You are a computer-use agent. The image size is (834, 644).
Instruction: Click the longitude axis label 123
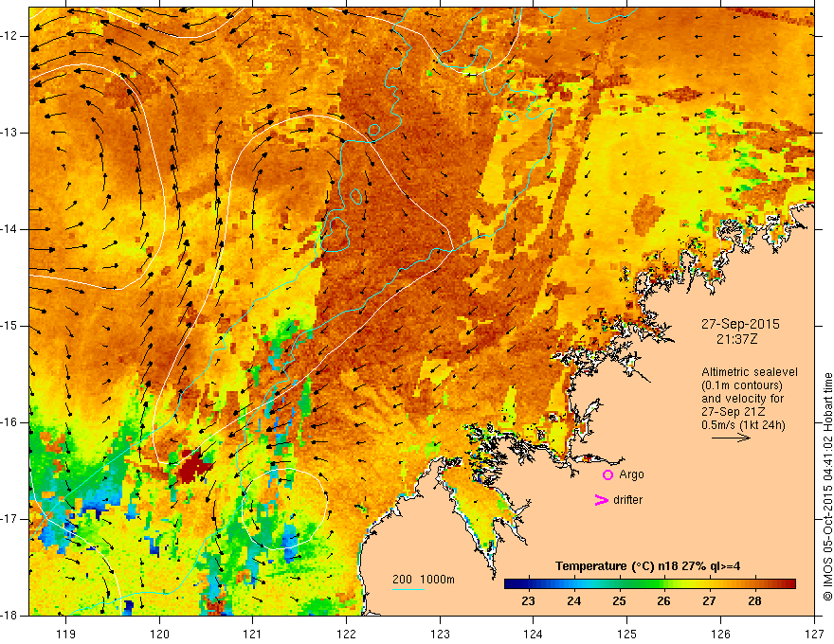(440, 634)
